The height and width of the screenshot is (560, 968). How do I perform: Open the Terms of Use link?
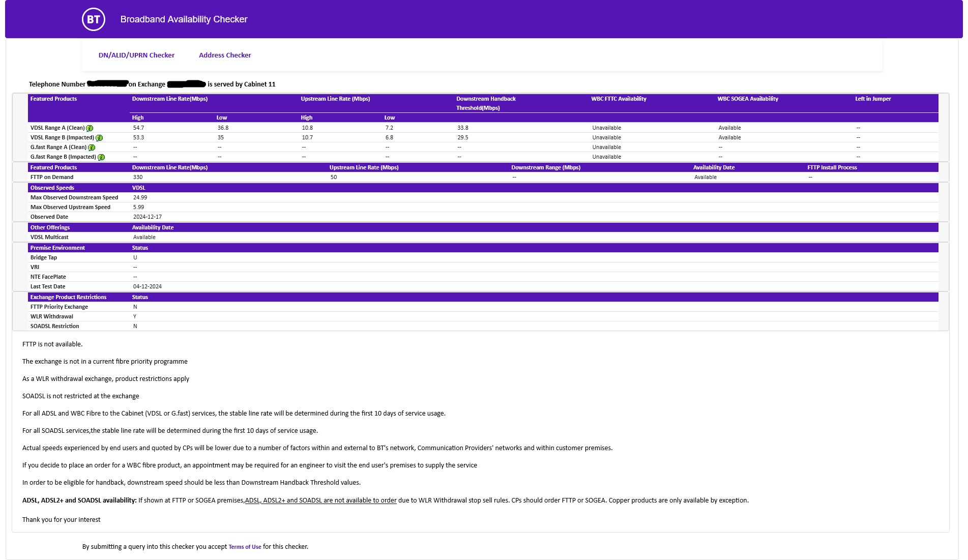click(x=245, y=547)
